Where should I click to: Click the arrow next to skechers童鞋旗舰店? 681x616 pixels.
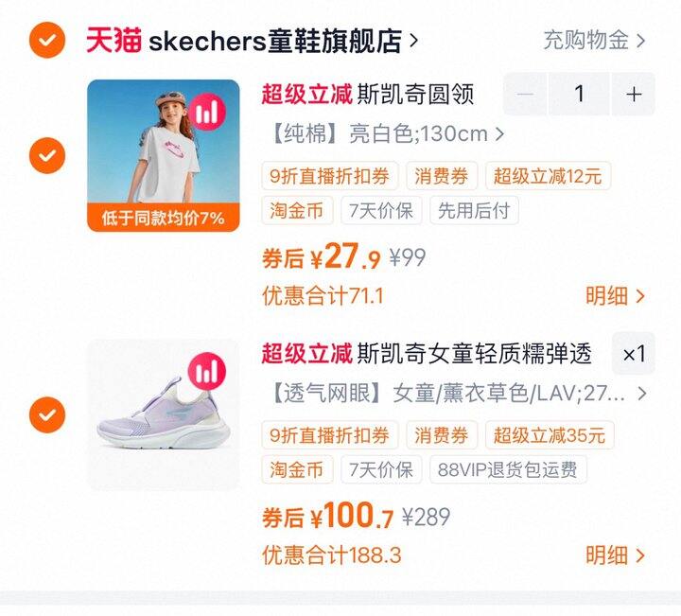pyautogui.click(x=413, y=41)
